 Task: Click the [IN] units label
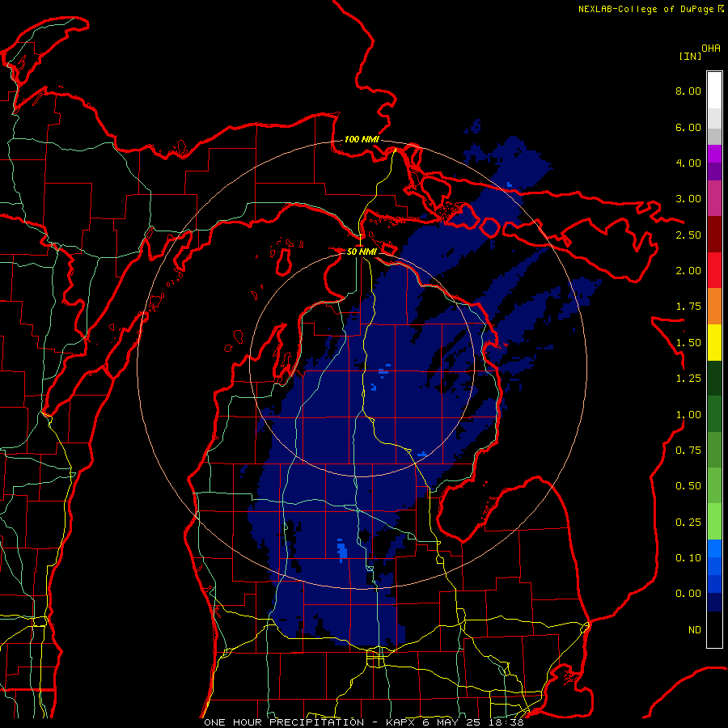[x=691, y=56]
